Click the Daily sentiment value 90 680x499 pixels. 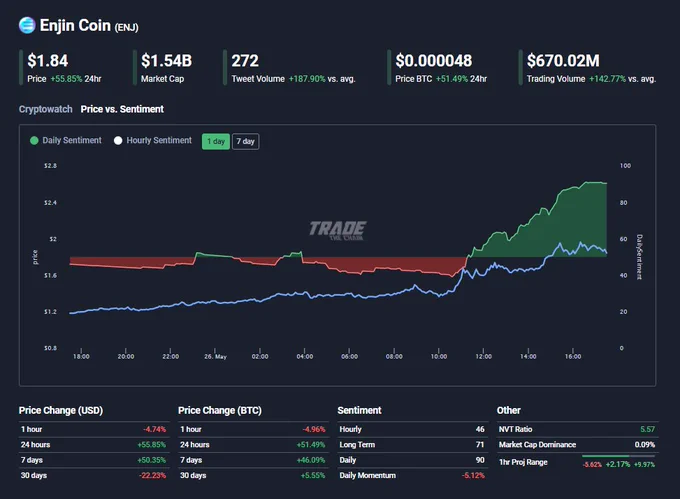(x=480, y=460)
